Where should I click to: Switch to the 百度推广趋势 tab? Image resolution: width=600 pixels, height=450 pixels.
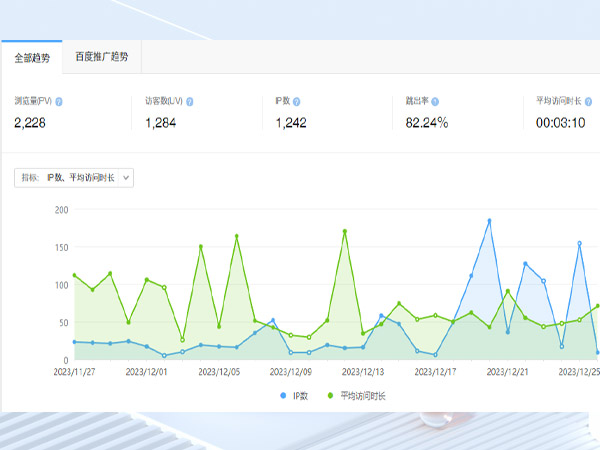click(x=102, y=57)
